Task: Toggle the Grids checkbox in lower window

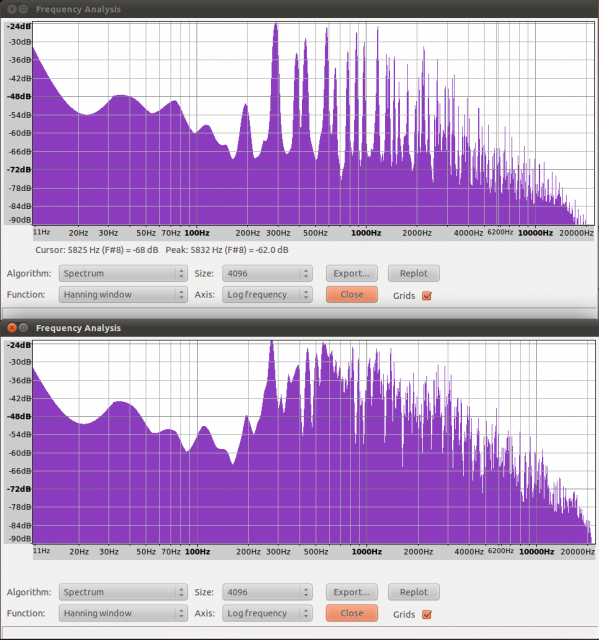Action: click(x=427, y=614)
